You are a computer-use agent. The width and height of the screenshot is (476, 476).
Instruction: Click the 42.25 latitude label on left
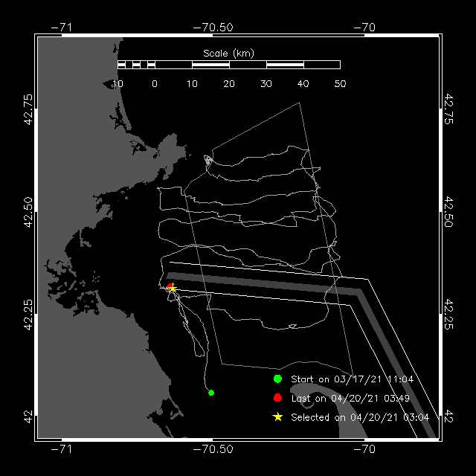point(28,315)
